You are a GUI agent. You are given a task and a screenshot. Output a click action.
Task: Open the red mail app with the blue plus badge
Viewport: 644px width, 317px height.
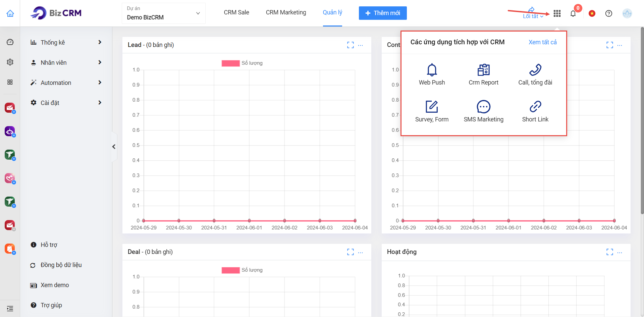(10, 108)
